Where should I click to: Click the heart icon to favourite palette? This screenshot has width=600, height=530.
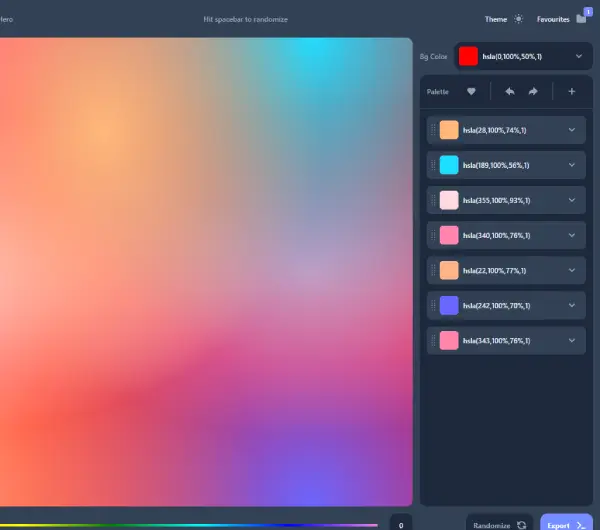click(x=471, y=92)
